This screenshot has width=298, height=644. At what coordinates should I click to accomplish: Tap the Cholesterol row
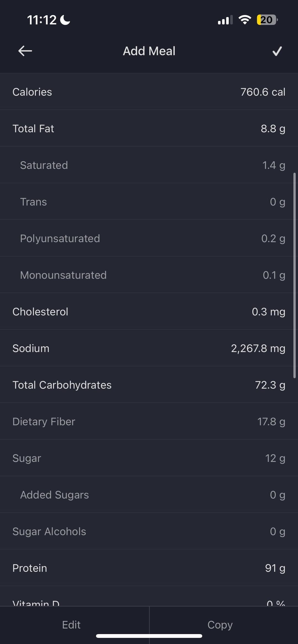(149, 312)
